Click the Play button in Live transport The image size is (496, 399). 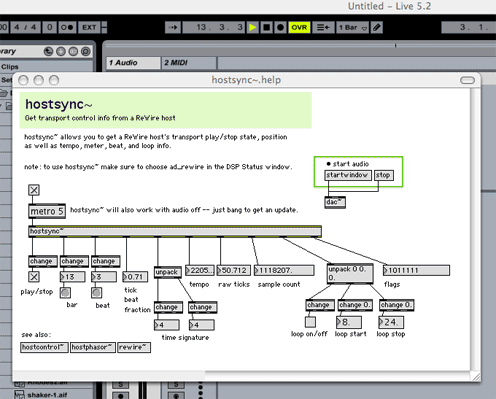tap(253, 27)
